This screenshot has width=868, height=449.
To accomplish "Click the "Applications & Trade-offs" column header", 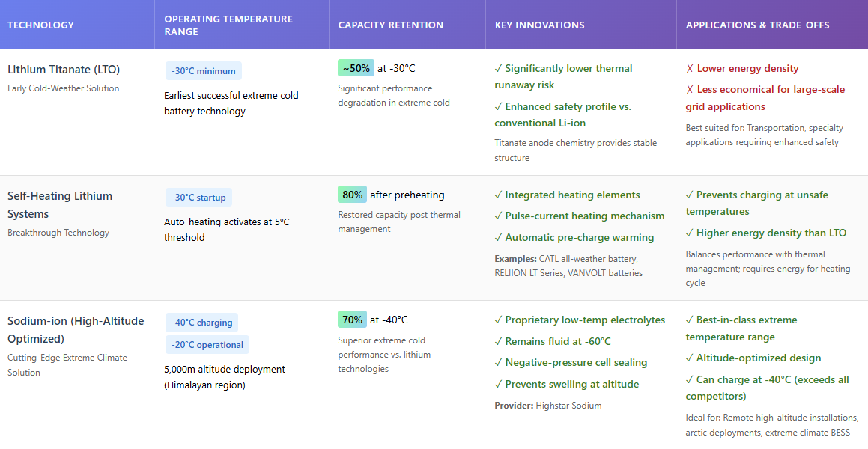I will tap(757, 25).
